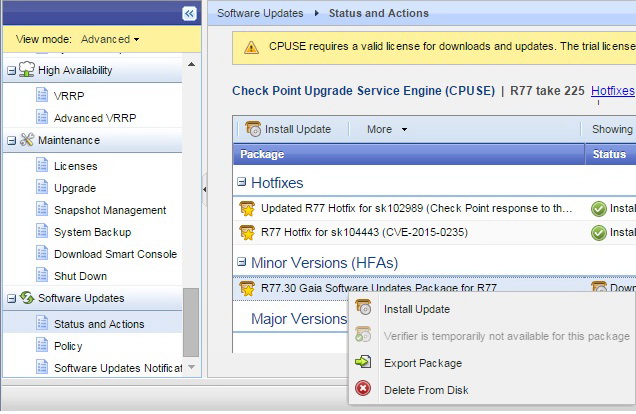Open the Advanced VRRP page
This screenshot has width=636, height=414.
pyautogui.click(x=95, y=118)
